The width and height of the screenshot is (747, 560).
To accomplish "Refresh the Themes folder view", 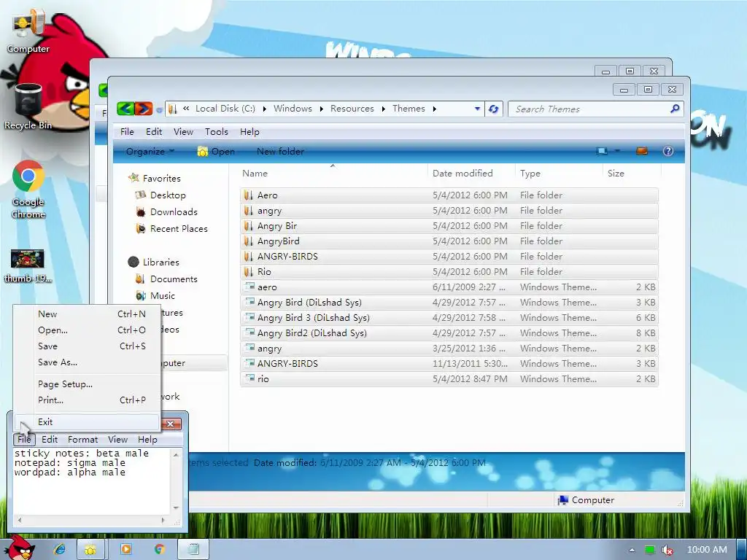I will point(494,109).
